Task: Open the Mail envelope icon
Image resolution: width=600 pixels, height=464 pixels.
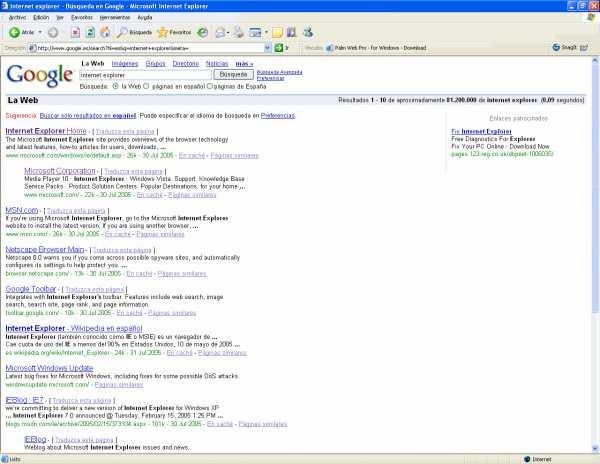Action: tap(220, 33)
